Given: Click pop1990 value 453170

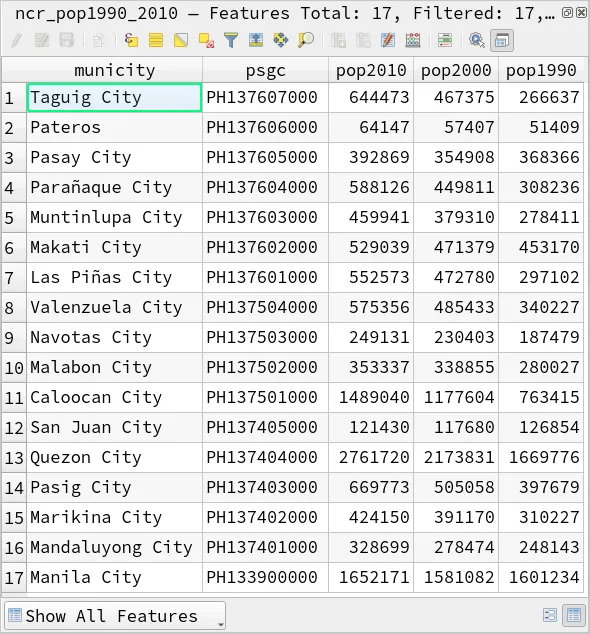Looking at the screenshot, I should point(541,247).
